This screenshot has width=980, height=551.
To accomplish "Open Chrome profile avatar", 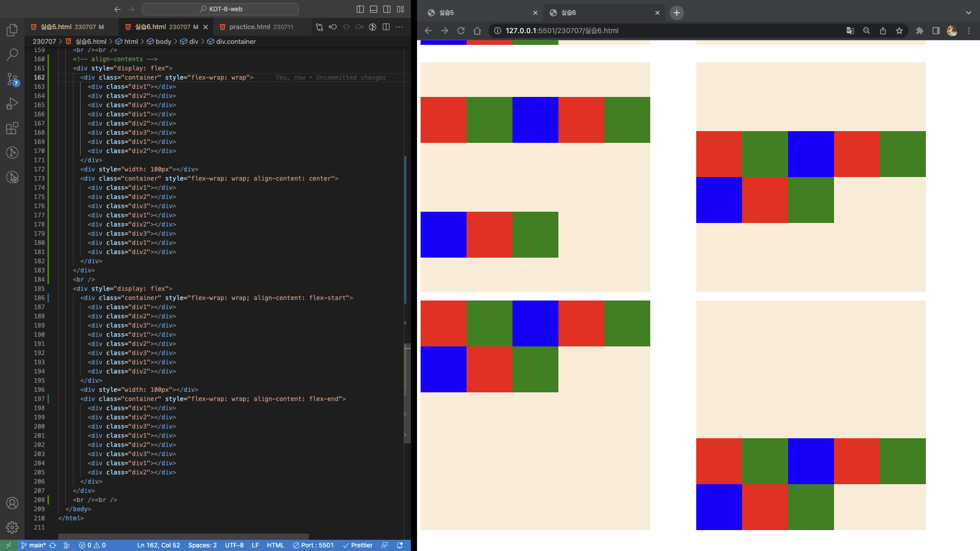I will pyautogui.click(x=952, y=31).
